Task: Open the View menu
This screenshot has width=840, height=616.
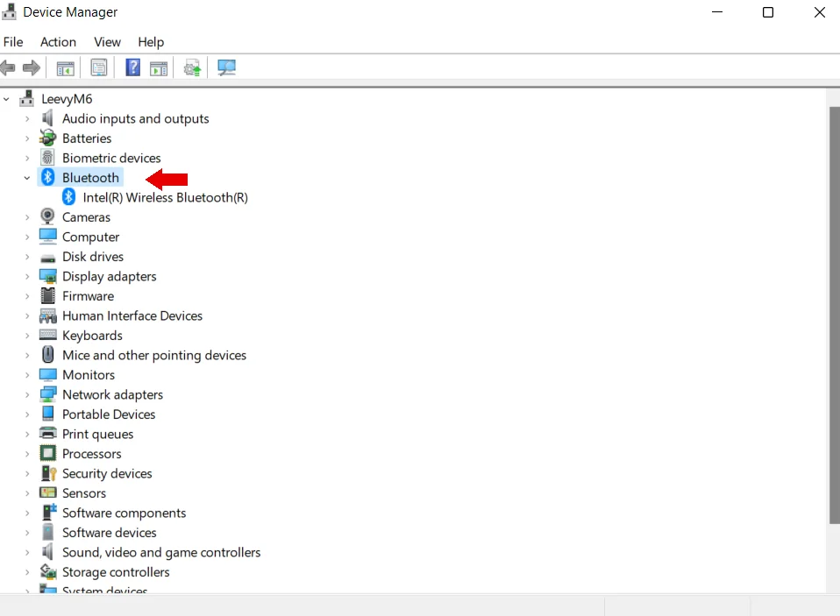Action: (x=107, y=42)
